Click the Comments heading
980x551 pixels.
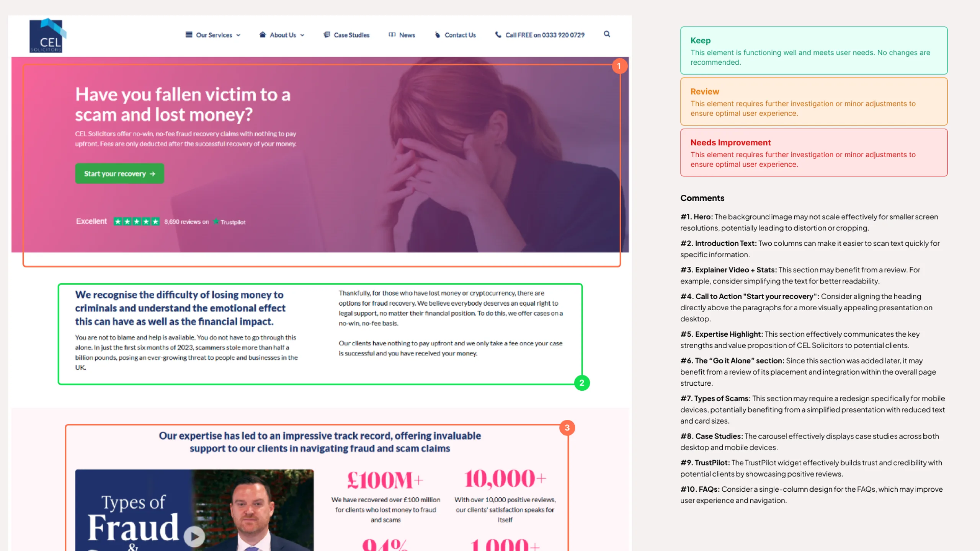tap(702, 198)
